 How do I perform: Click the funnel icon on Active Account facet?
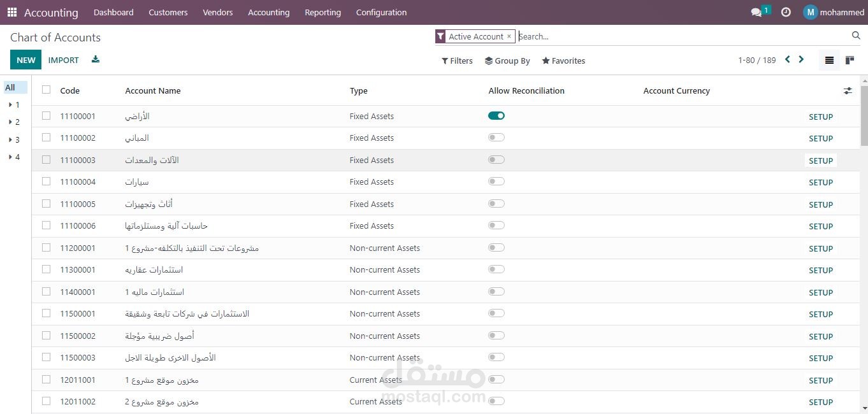point(440,37)
